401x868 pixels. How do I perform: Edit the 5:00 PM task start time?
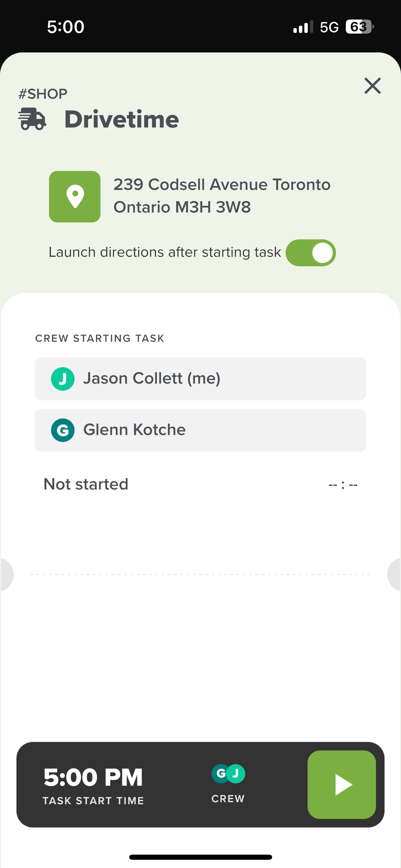[93, 777]
